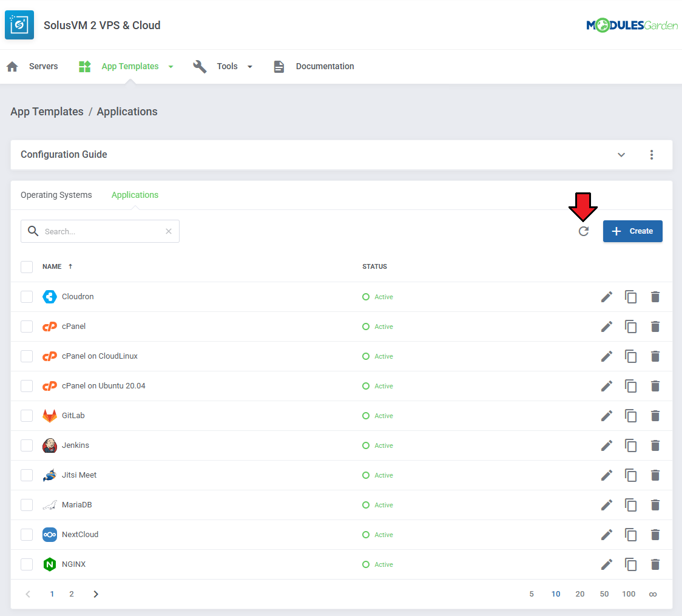
Task: Delete the Jenkins application
Action: point(655,445)
